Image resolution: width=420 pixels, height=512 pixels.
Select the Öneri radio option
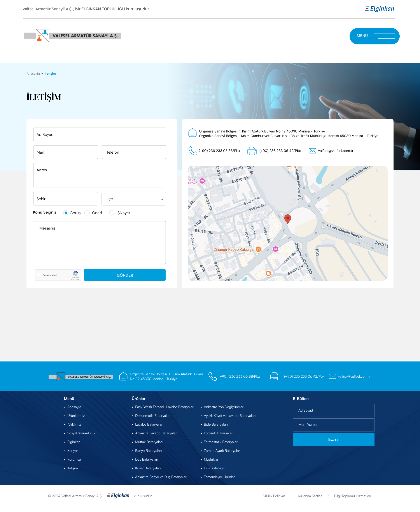click(87, 213)
